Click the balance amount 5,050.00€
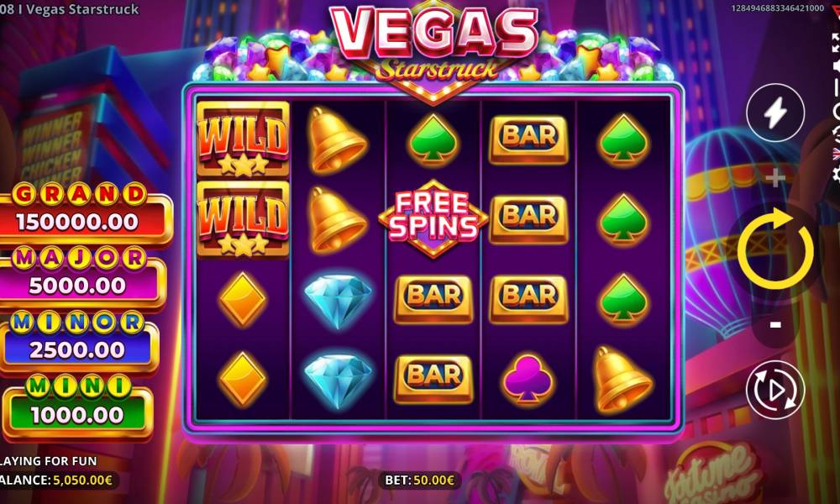The height and width of the screenshot is (504, 840). (82, 480)
